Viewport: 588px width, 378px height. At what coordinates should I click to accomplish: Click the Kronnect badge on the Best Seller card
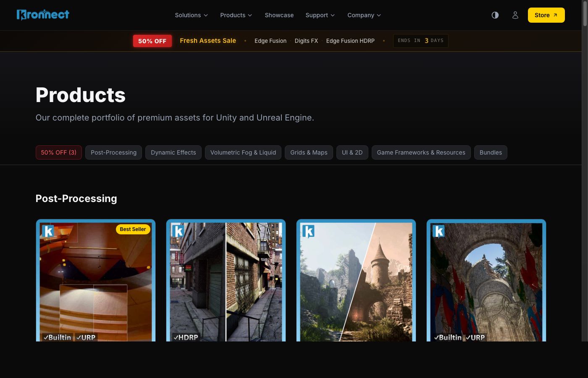(x=48, y=231)
